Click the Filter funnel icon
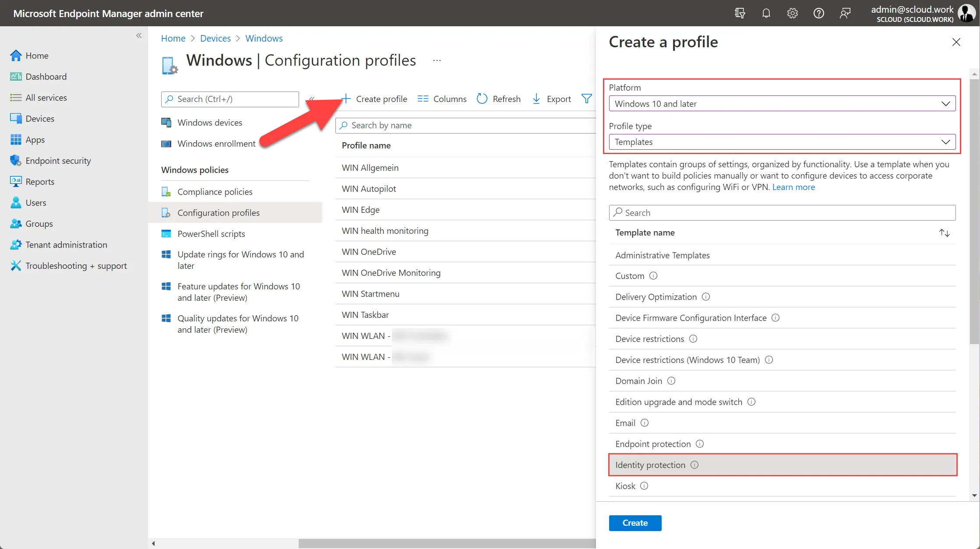 pos(587,99)
